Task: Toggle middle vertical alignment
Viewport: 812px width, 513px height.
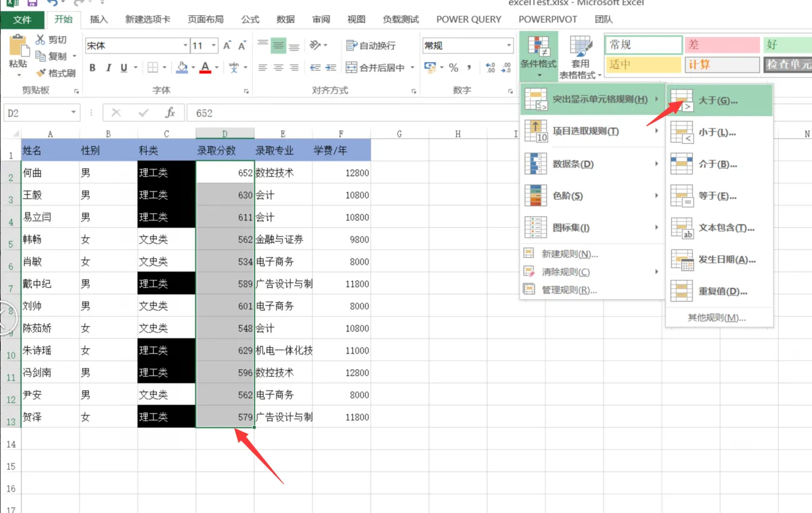Action: click(279, 45)
